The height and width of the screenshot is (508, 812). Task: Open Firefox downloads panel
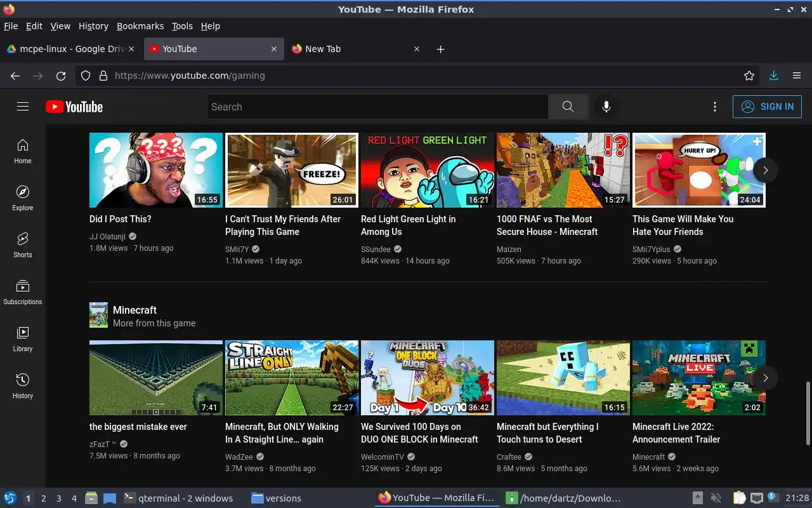773,76
